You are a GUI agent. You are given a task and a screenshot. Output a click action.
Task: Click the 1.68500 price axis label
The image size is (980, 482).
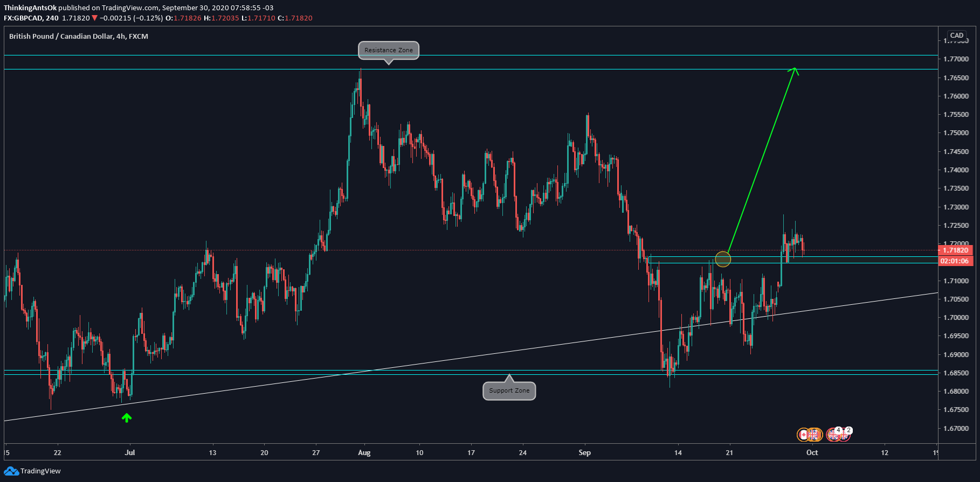(x=956, y=373)
